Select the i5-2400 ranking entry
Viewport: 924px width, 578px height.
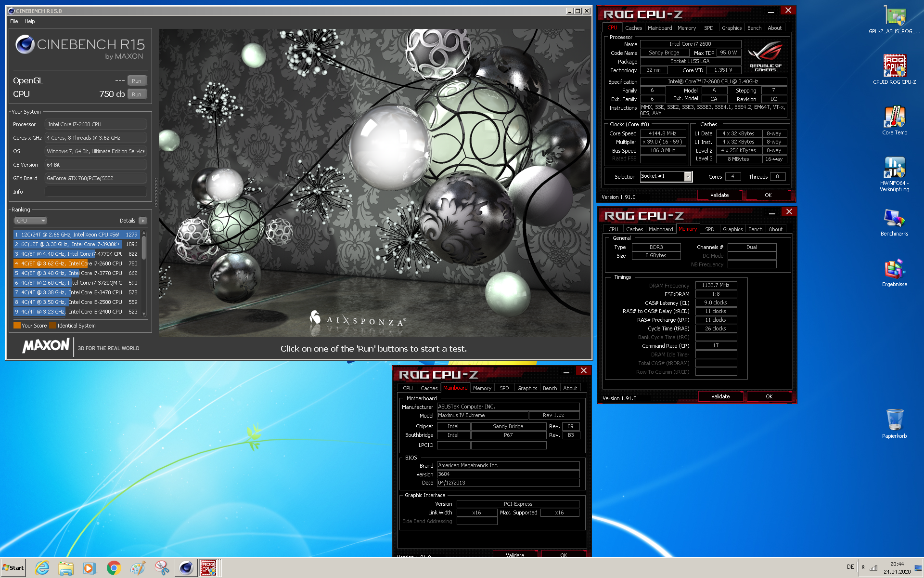pyautogui.click(x=77, y=312)
